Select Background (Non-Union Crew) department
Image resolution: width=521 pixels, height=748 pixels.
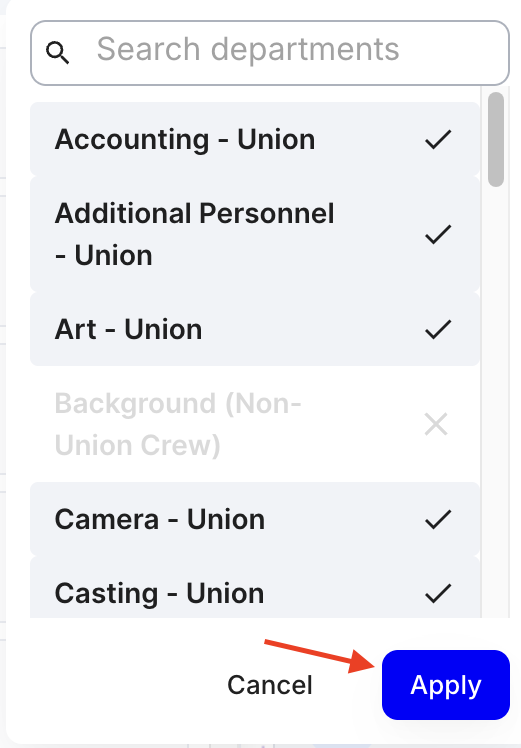click(255, 424)
